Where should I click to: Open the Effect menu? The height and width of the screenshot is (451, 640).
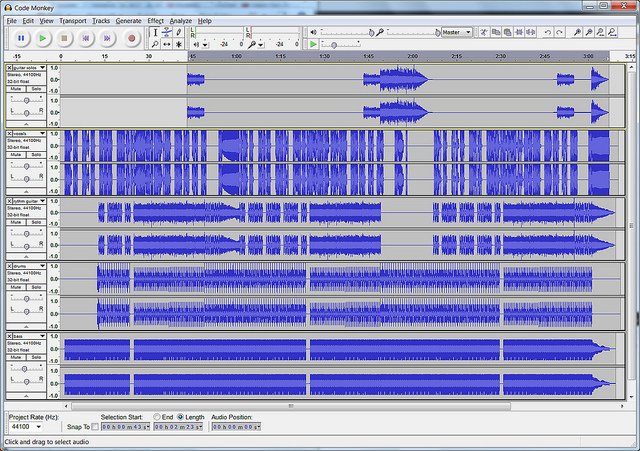point(155,20)
